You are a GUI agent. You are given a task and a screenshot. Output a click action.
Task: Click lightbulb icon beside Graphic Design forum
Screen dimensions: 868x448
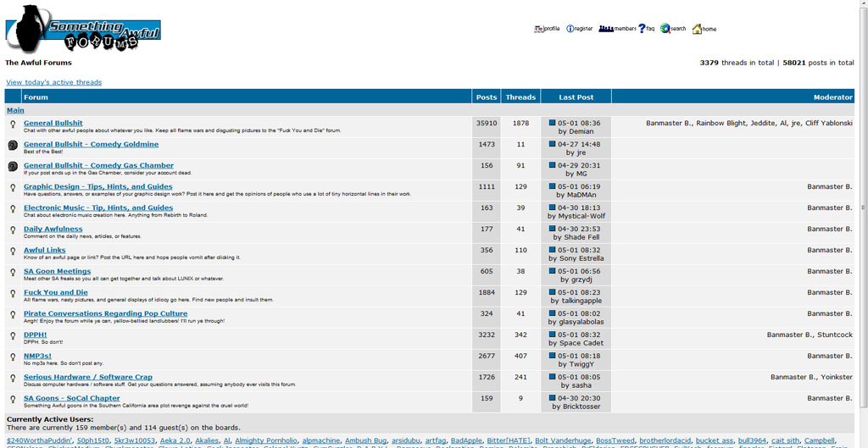(13, 188)
